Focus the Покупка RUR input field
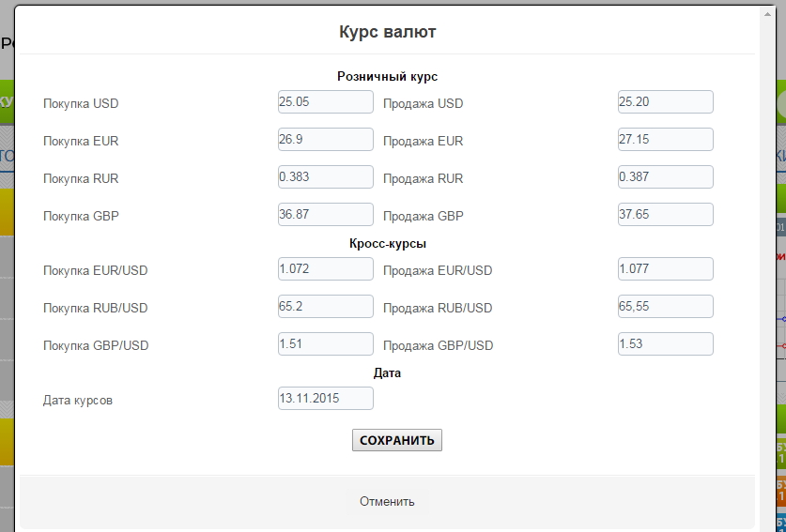The width and height of the screenshot is (786, 532). pos(325,177)
